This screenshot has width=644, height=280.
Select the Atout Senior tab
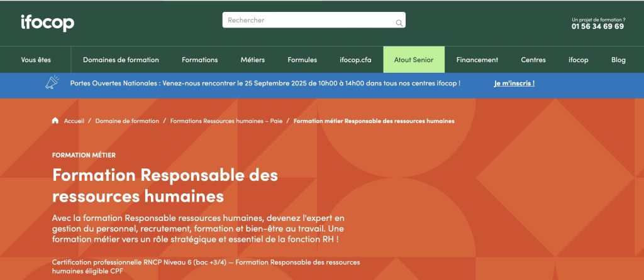(414, 60)
